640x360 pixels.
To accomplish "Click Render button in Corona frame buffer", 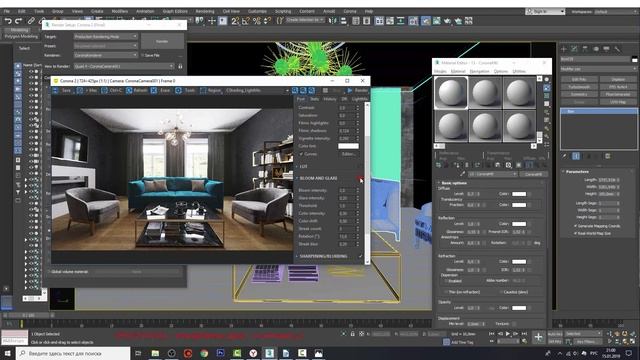I will click(358, 90).
